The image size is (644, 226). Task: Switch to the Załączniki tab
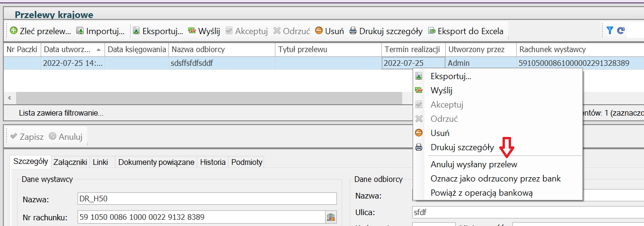click(x=71, y=162)
